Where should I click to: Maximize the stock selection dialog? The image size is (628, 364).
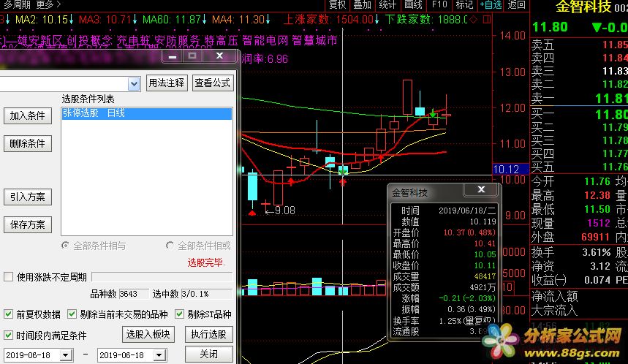point(192,56)
